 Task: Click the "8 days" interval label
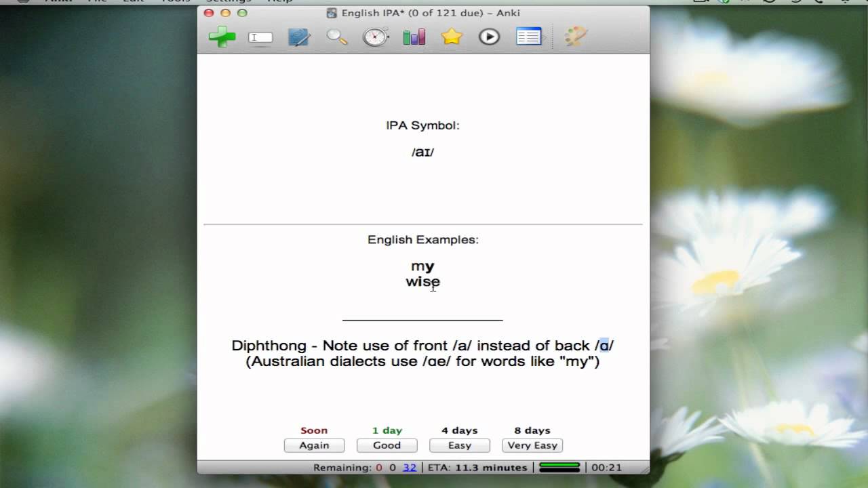[x=532, y=430]
